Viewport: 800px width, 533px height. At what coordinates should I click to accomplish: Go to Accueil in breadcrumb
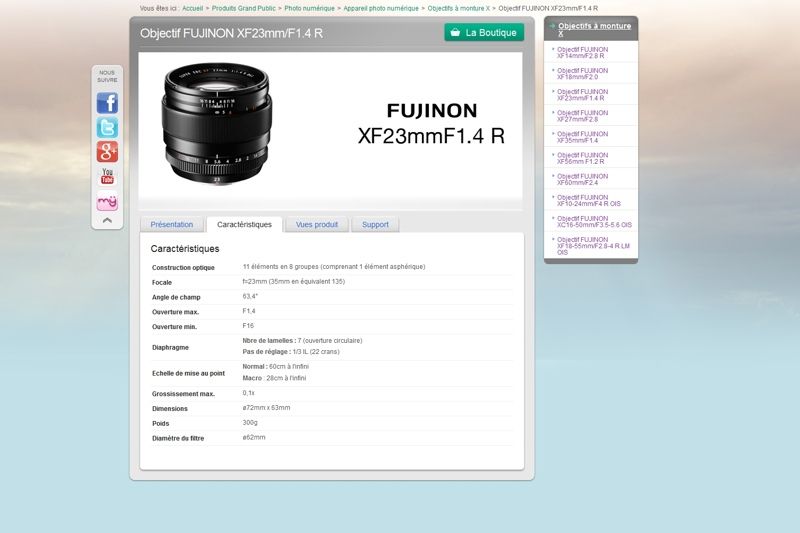[x=192, y=8]
